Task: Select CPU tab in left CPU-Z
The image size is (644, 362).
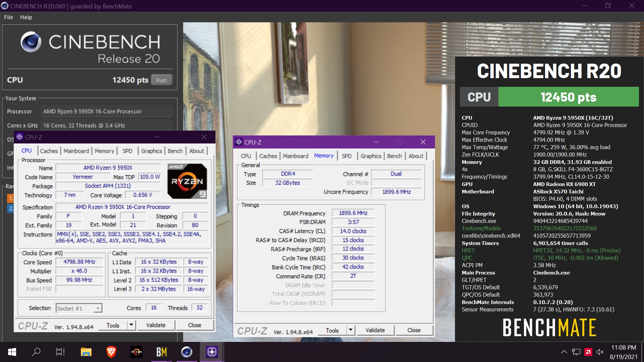Action: [x=26, y=150]
